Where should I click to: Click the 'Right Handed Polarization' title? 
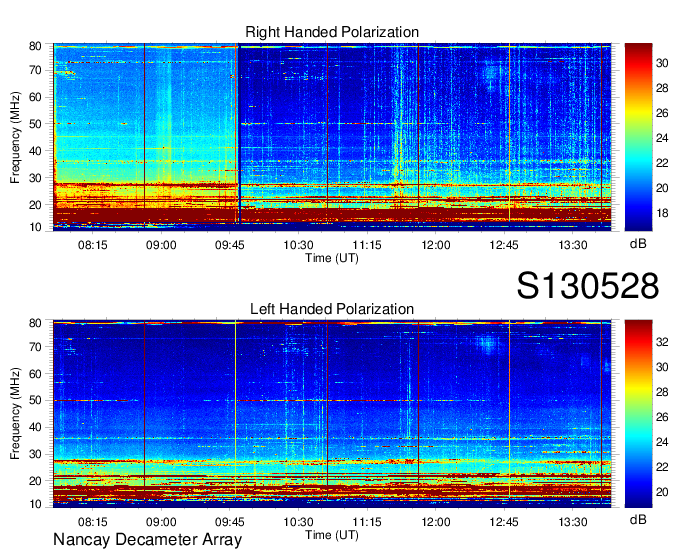pyautogui.click(x=332, y=32)
